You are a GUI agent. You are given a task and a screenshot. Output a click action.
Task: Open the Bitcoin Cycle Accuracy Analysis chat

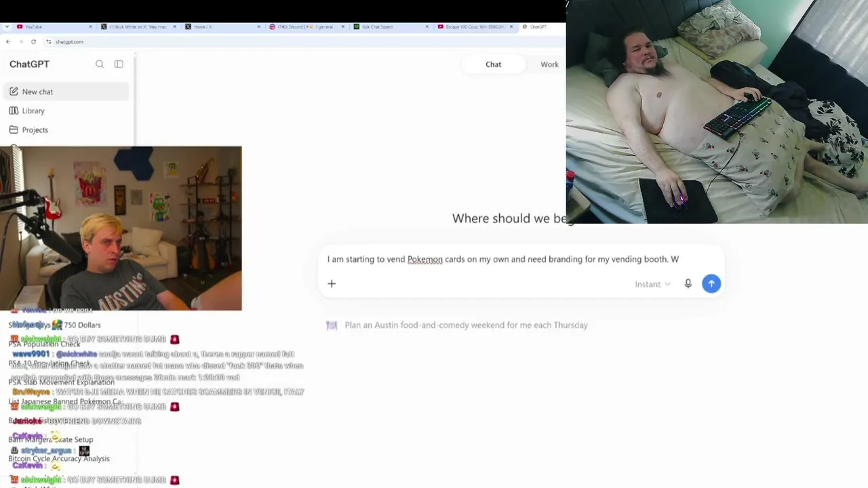(x=59, y=458)
